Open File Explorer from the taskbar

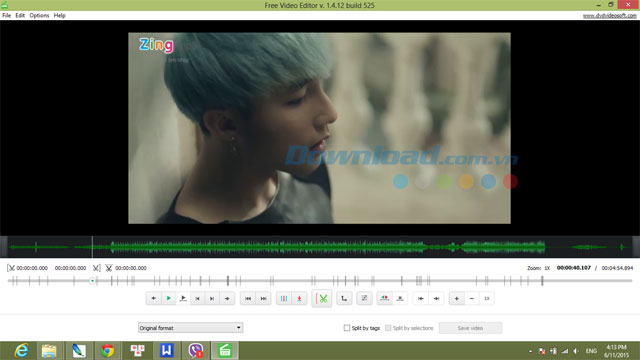[49, 351]
